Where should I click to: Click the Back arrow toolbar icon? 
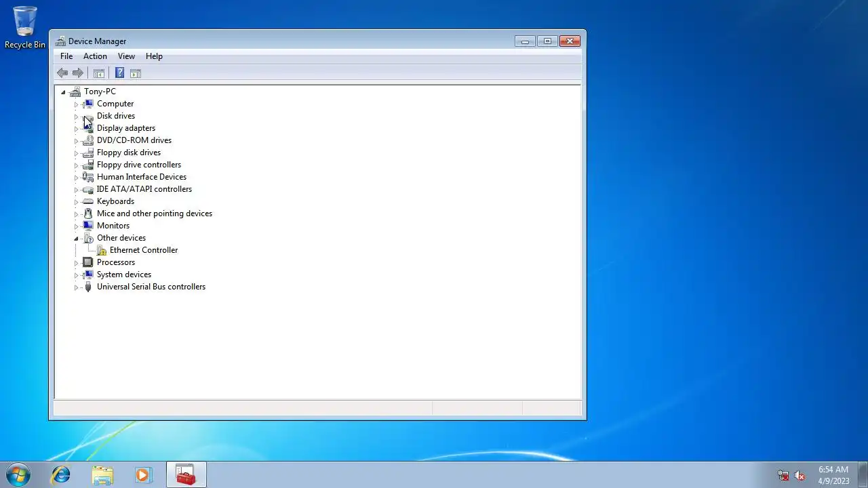point(62,73)
